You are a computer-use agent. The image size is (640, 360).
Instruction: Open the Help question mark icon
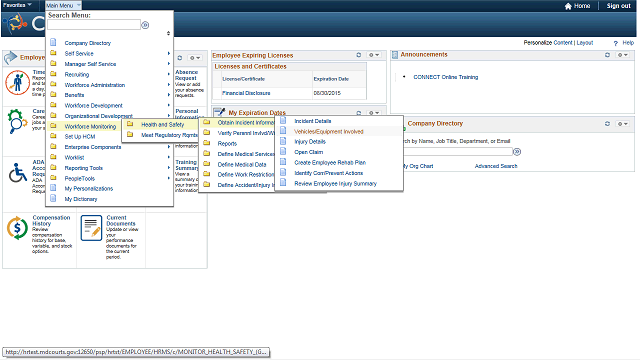(616, 43)
